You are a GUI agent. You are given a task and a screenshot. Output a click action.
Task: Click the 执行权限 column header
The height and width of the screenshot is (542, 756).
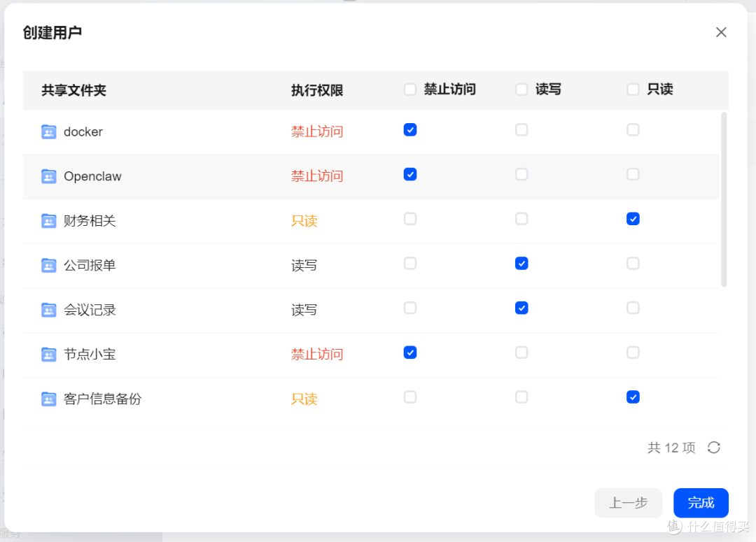pyautogui.click(x=317, y=90)
